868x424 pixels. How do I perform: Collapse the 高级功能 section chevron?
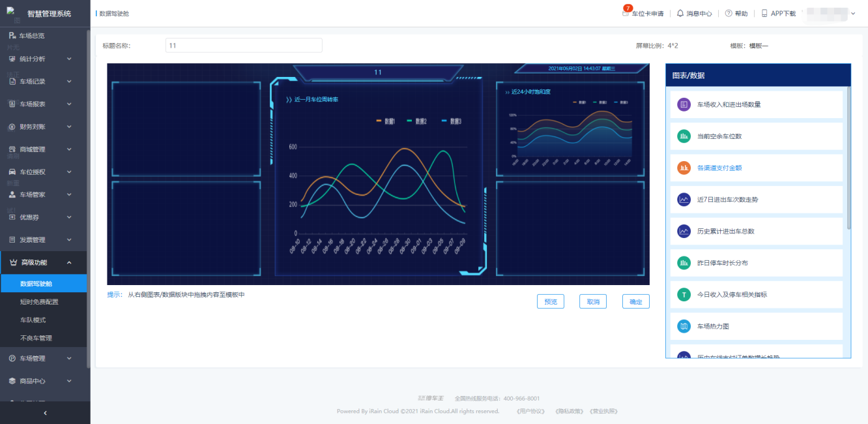coord(69,262)
